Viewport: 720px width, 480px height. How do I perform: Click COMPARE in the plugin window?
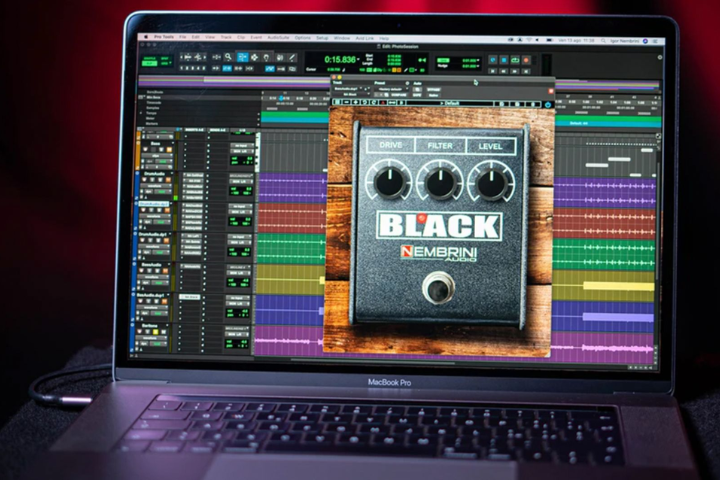tap(399, 95)
